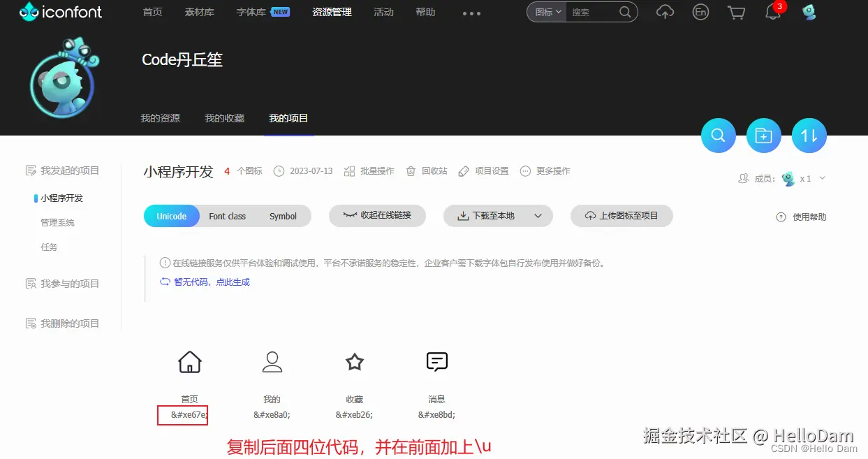Expand the 下载至本地 download dropdown arrow

(x=538, y=216)
